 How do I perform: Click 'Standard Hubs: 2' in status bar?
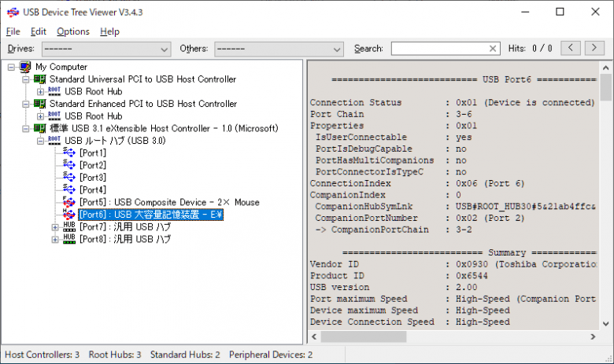pyautogui.click(x=185, y=355)
